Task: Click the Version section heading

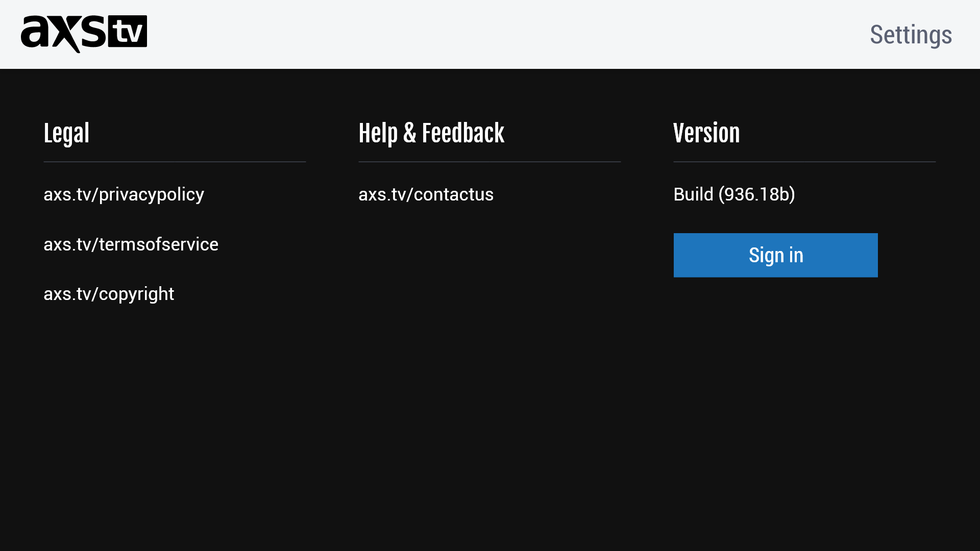Action: 707,133
